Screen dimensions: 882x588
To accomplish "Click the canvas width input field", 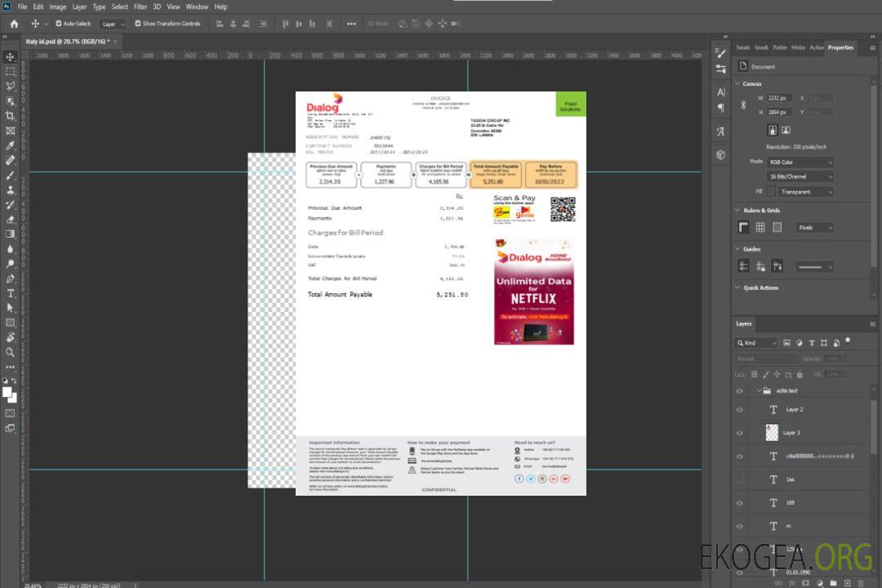I will [779, 98].
